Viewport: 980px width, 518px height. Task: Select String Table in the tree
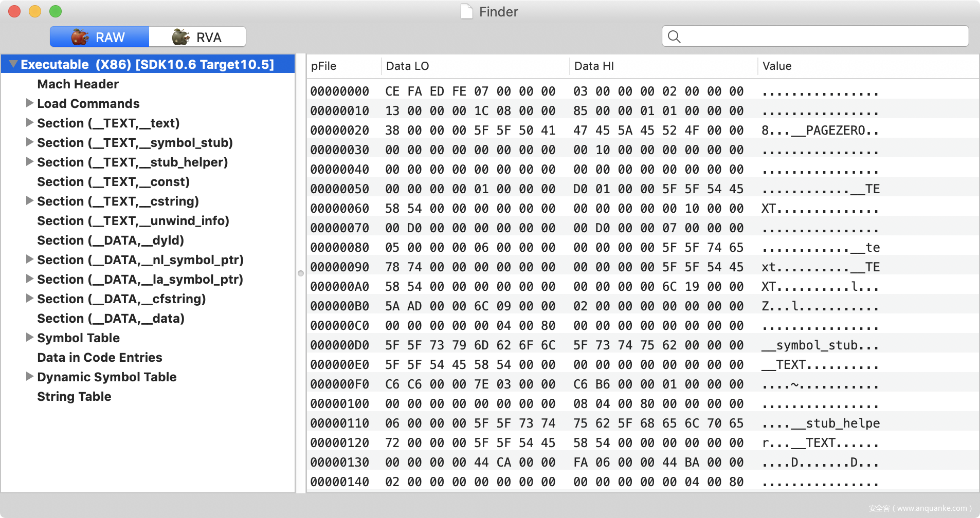coord(74,396)
